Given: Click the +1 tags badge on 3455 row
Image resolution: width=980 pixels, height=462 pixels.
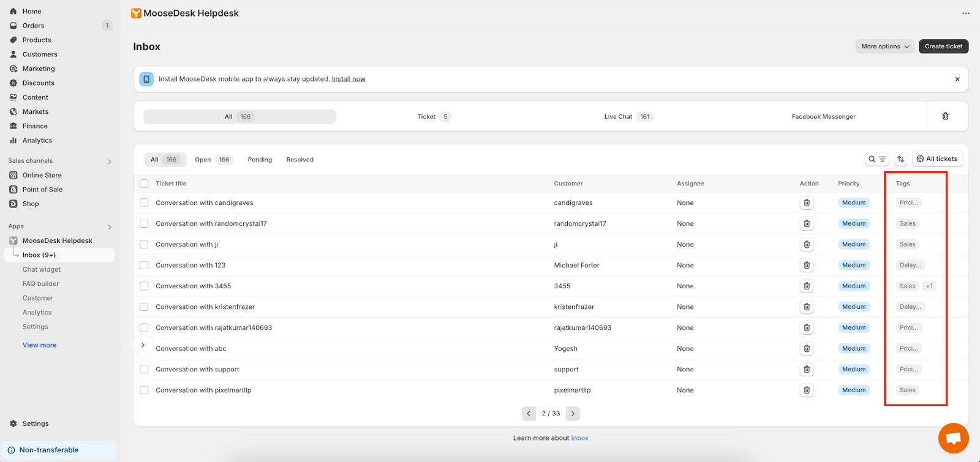Looking at the screenshot, I should coord(929,286).
